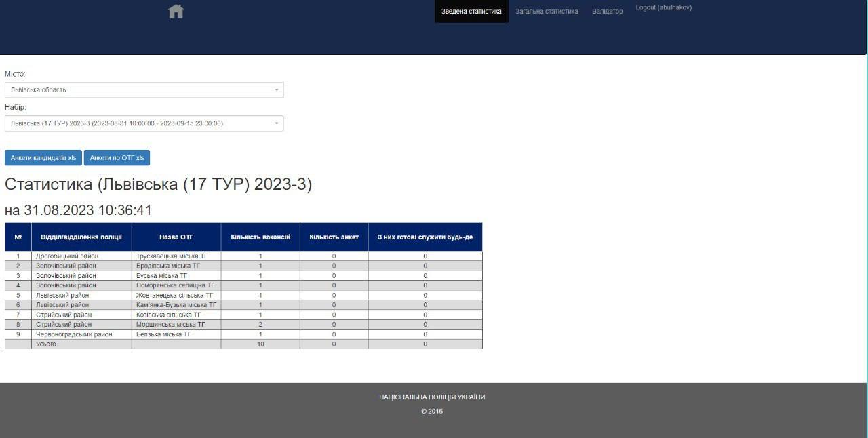Select the Трускавецька міська ТГ row
The width and height of the screenshot is (868, 438).
coord(172,256)
